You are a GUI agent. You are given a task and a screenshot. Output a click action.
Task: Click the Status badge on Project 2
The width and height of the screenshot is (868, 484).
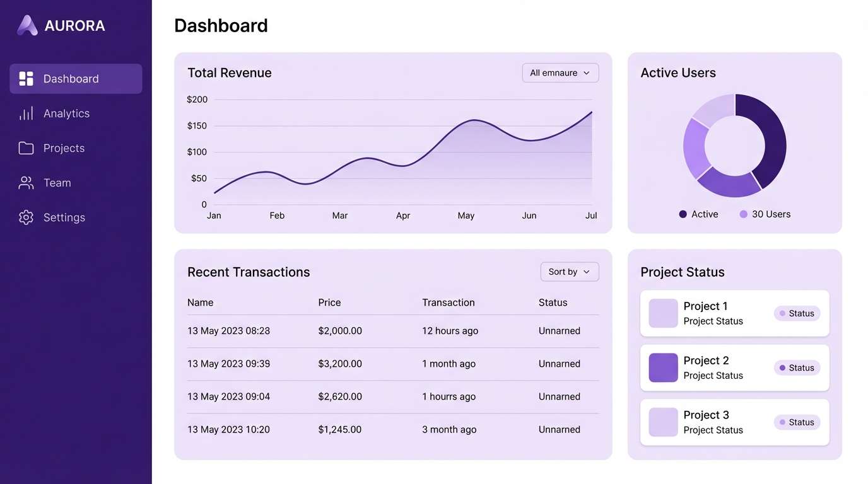pos(796,367)
